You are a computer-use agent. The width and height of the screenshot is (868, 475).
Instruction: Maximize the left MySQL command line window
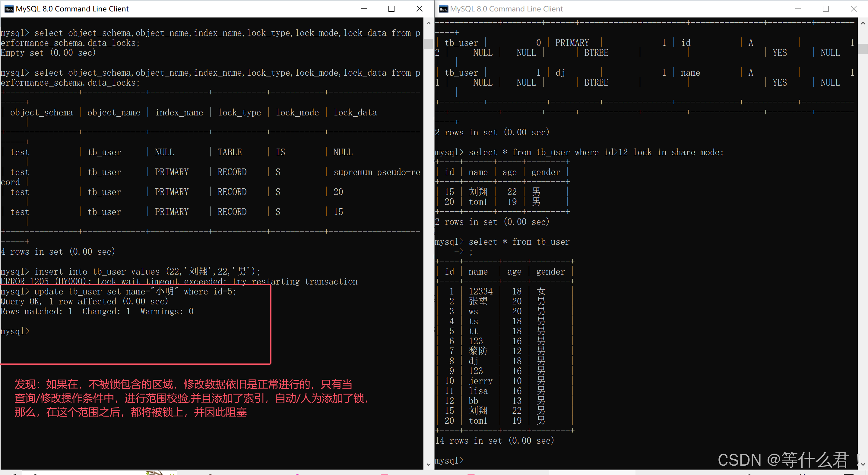point(391,9)
